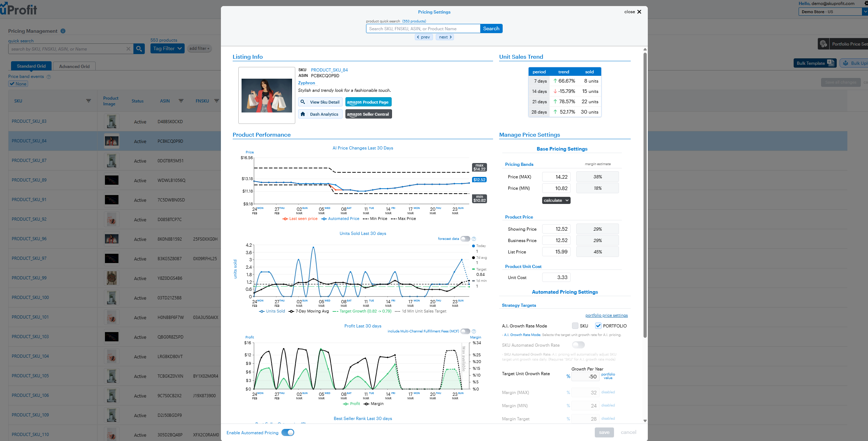
Task: Click Last seen price legend item
Action: point(300,219)
